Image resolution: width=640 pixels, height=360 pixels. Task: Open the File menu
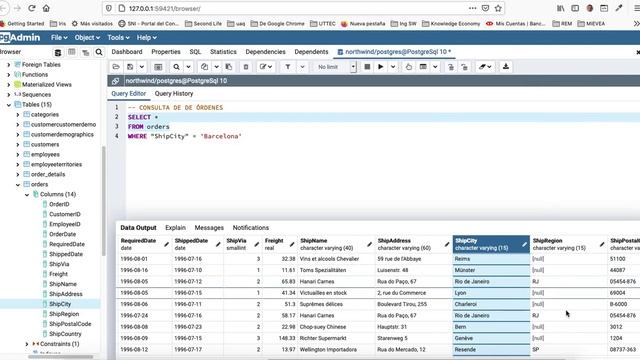[59, 38]
